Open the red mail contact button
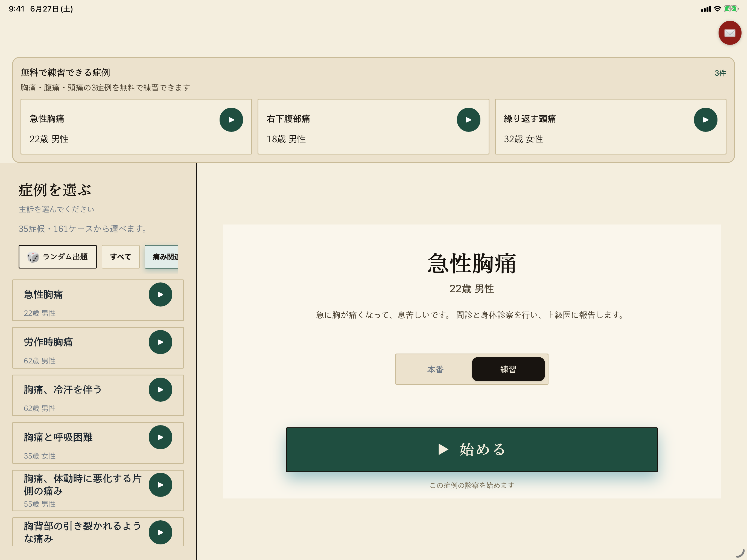 (730, 33)
